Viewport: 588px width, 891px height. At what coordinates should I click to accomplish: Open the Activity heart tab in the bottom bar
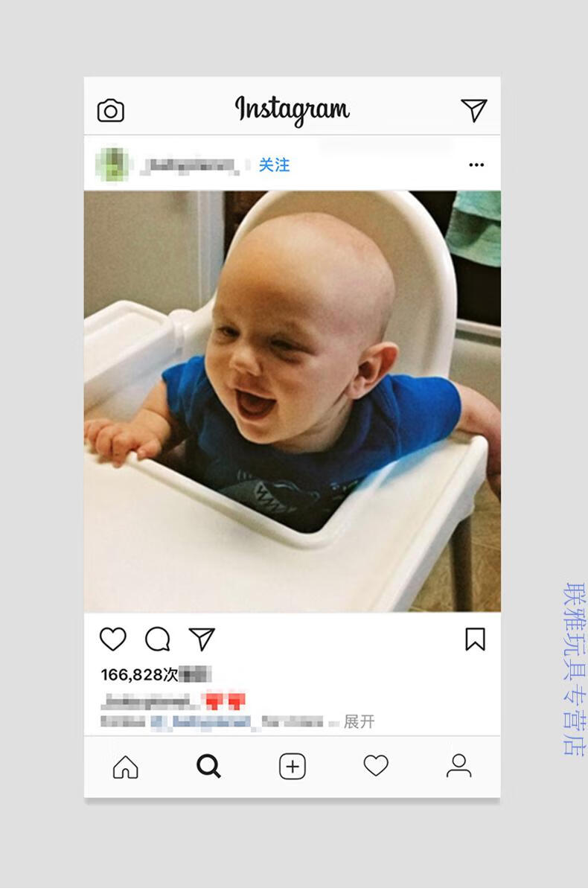pyautogui.click(x=376, y=765)
